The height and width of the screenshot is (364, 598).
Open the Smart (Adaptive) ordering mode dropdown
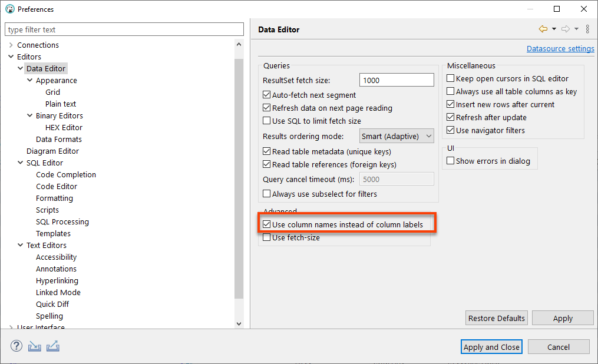point(397,135)
